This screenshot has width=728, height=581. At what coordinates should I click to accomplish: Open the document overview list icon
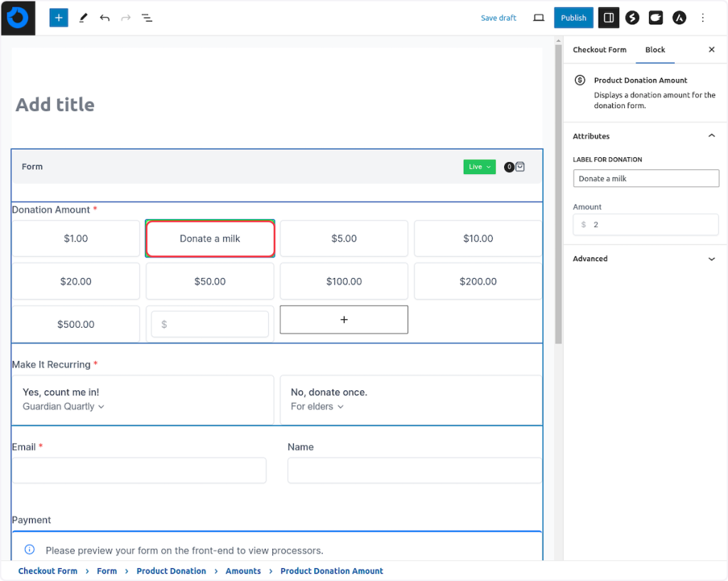click(x=146, y=18)
